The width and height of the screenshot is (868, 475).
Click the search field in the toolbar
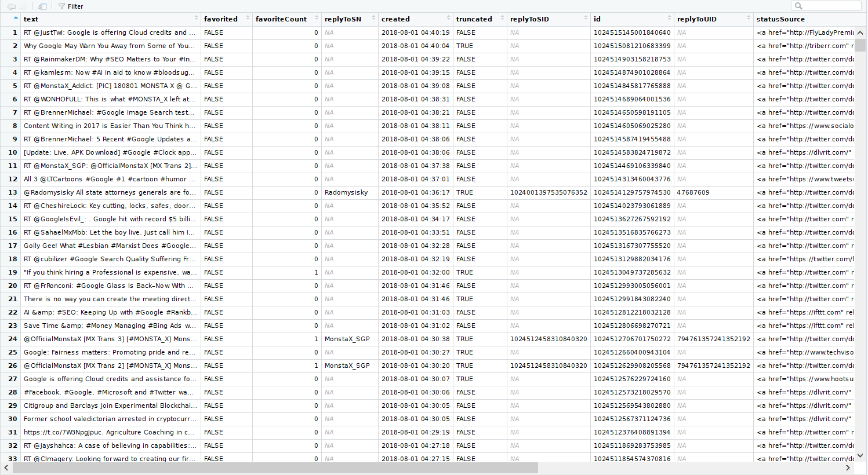826,6
